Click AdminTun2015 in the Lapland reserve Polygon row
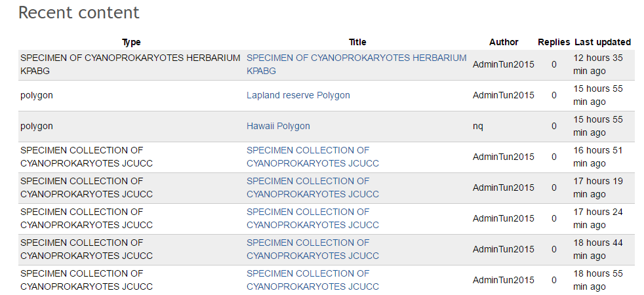This screenshot has width=644, height=295. point(503,95)
